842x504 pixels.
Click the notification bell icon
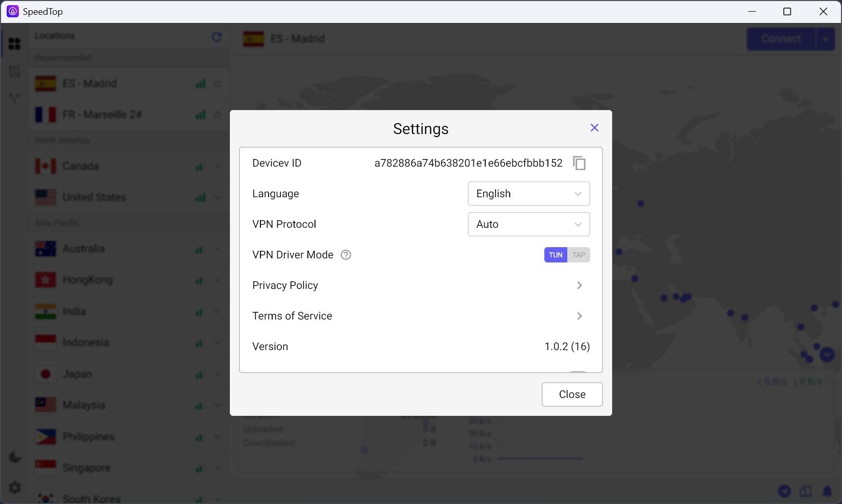pos(827,491)
